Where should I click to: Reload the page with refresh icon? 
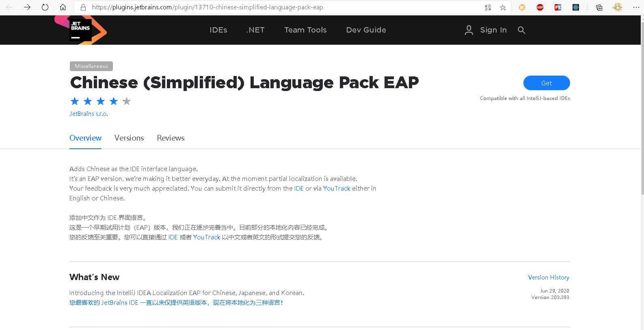(45, 7)
